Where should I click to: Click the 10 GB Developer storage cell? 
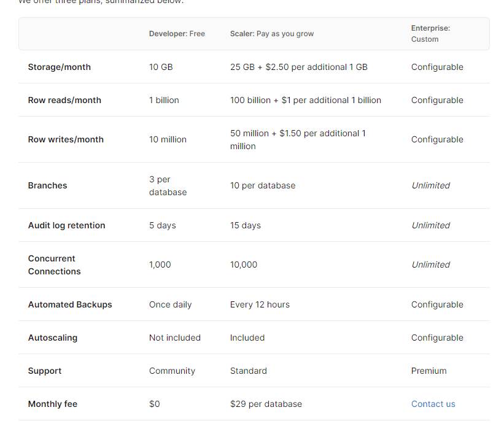point(161,67)
